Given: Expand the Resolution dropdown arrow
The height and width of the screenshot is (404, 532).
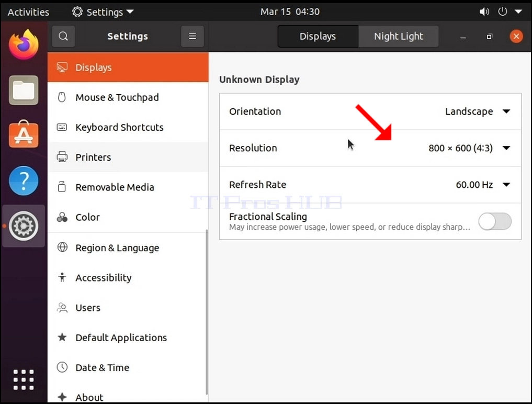Looking at the screenshot, I should tap(506, 148).
